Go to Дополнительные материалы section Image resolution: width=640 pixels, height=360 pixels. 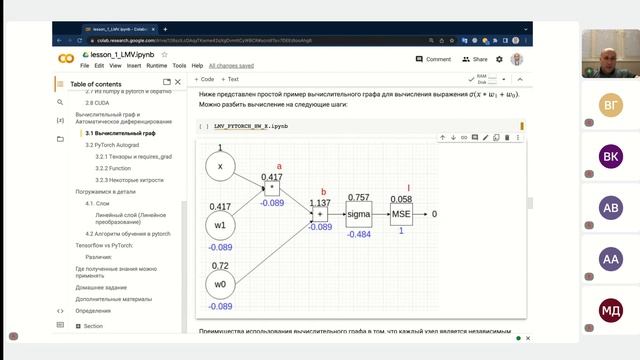point(113,299)
